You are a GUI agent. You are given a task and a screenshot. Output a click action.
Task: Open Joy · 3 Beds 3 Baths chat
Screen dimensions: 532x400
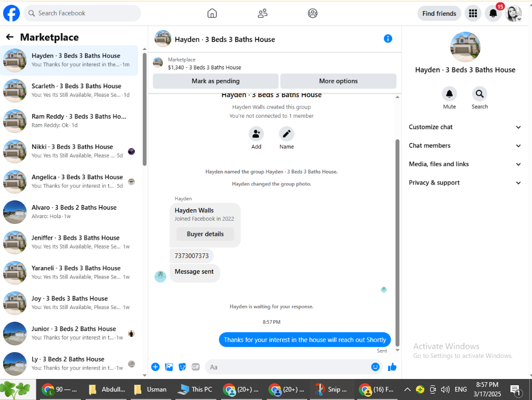(x=69, y=303)
